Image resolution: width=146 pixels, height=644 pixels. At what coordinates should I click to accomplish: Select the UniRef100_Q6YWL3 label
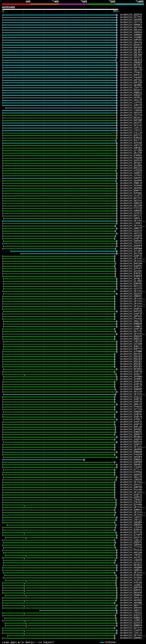click(x=131, y=278)
